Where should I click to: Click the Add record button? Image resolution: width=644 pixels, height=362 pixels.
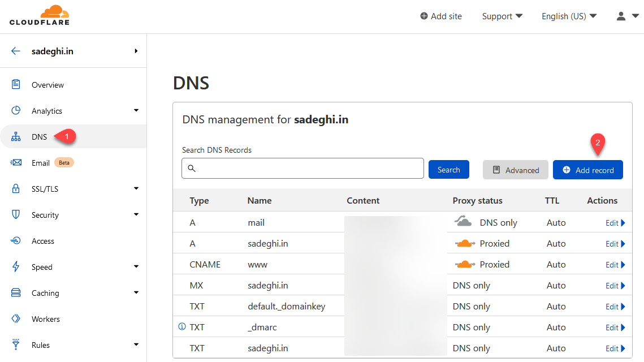pyautogui.click(x=587, y=170)
